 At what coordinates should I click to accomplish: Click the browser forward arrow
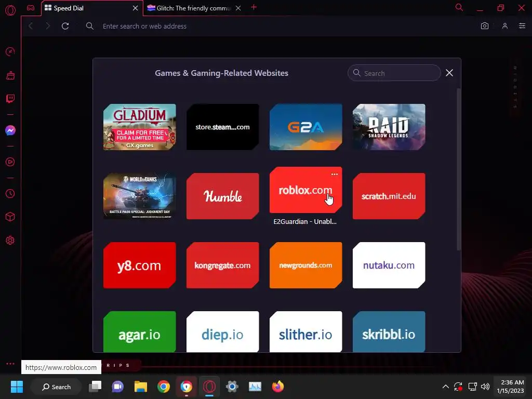[x=48, y=26]
